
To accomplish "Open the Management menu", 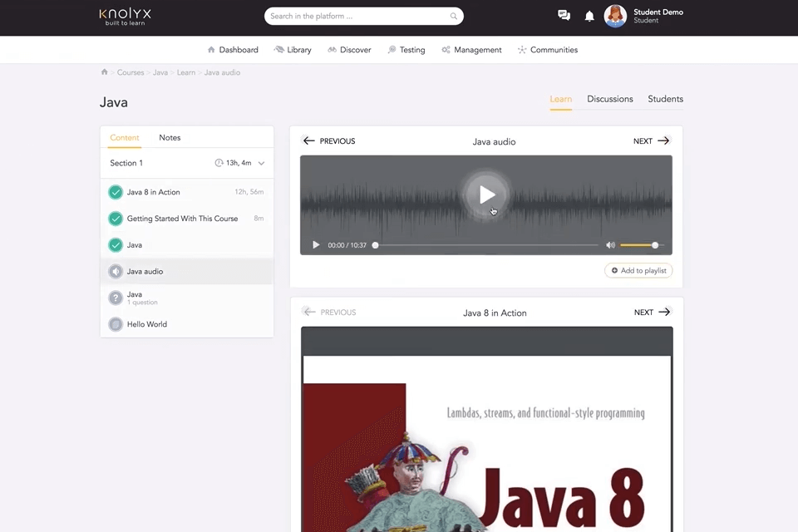I will [x=472, y=50].
